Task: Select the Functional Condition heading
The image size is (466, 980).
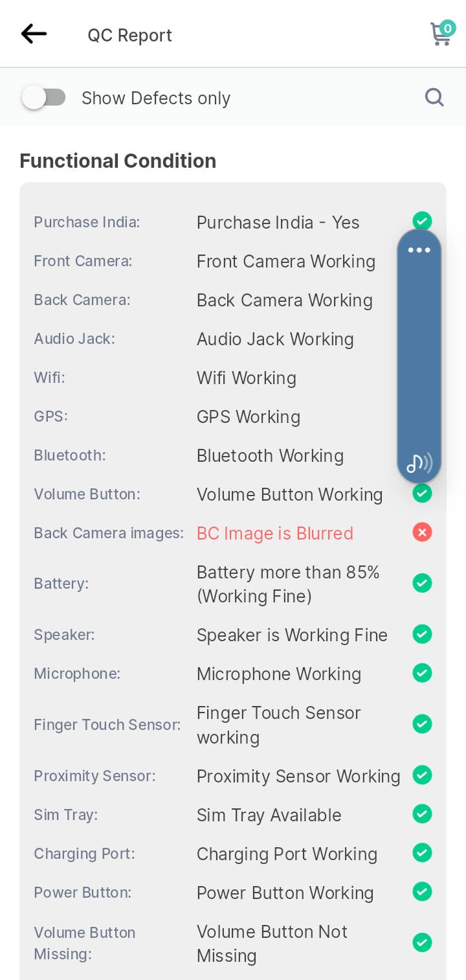Action: coord(118,161)
